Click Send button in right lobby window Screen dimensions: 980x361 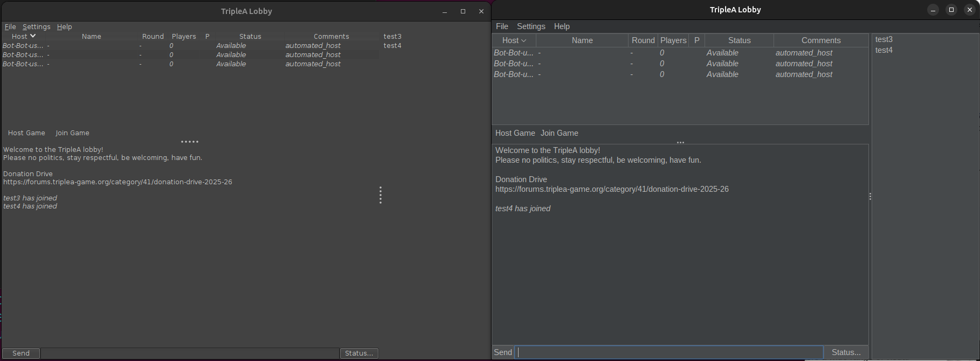click(502, 352)
